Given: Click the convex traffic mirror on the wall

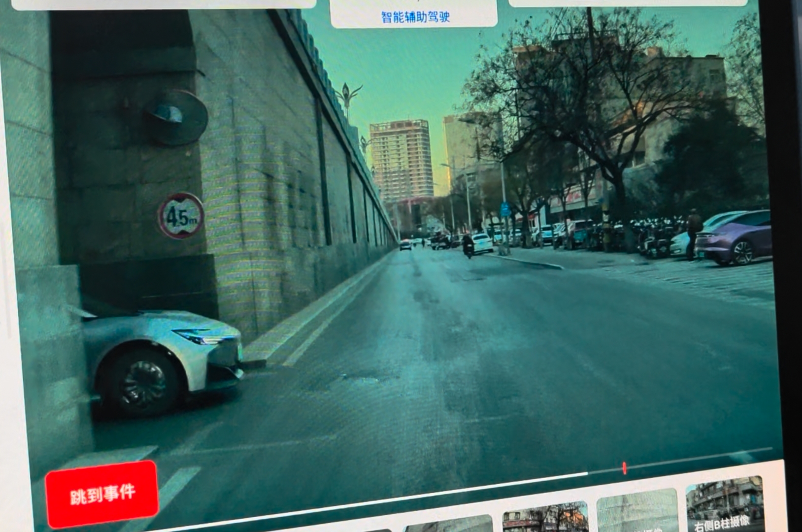Looking at the screenshot, I should pyautogui.click(x=176, y=117).
